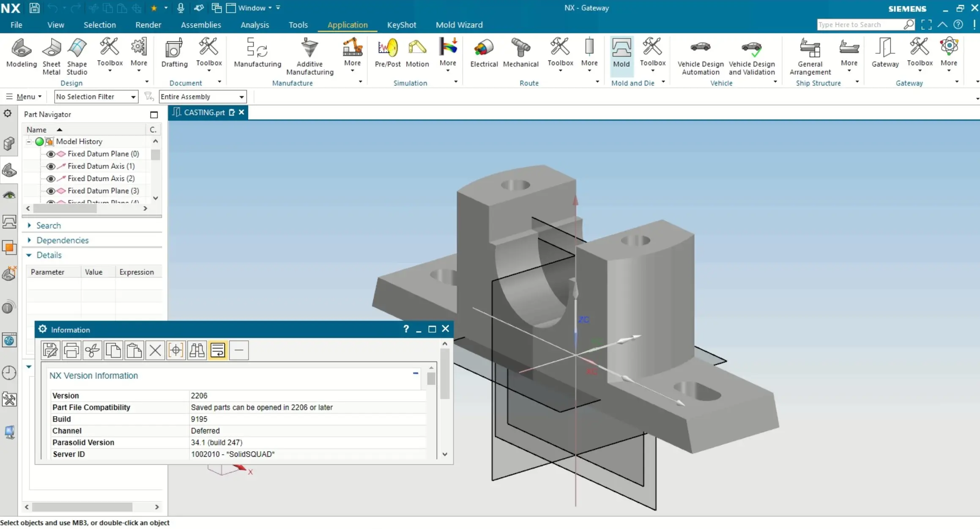The width and height of the screenshot is (980, 529).
Task: Open the Mold Wizard ribbon tab
Action: 459,25
